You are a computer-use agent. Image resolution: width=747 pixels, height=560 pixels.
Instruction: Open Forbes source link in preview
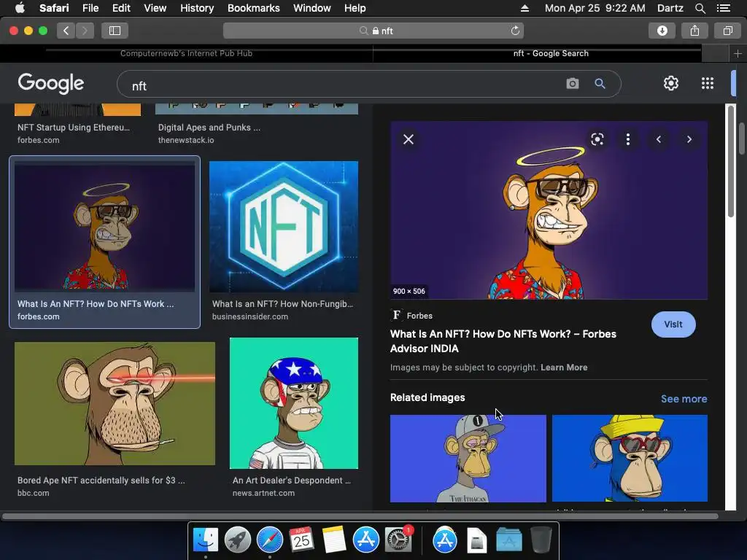pos(412,316)
